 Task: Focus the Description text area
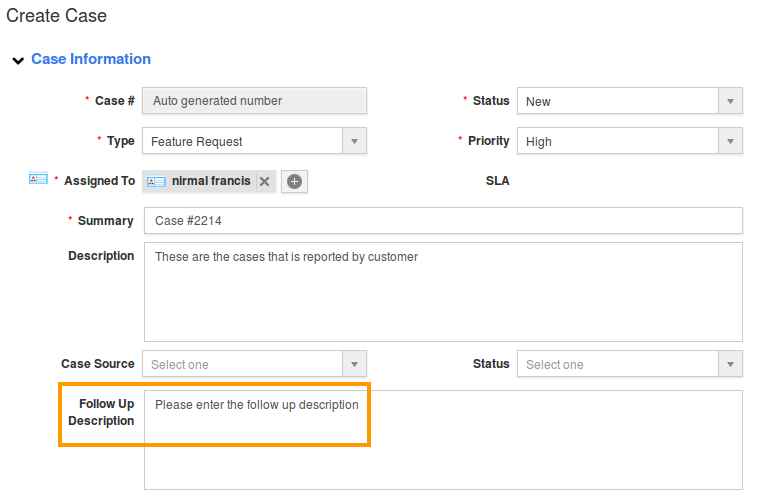pyautogui.click(x=442, y=292)
